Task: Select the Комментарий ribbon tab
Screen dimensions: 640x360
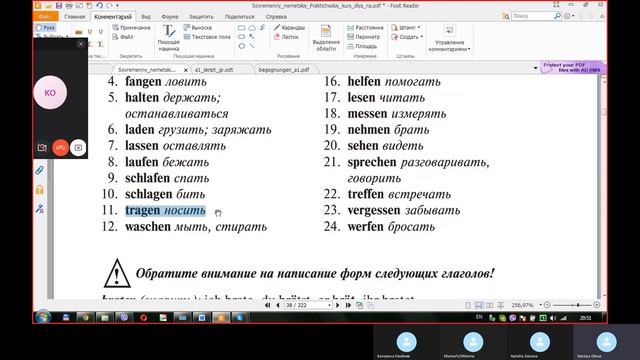Action: tap(113, 17)
